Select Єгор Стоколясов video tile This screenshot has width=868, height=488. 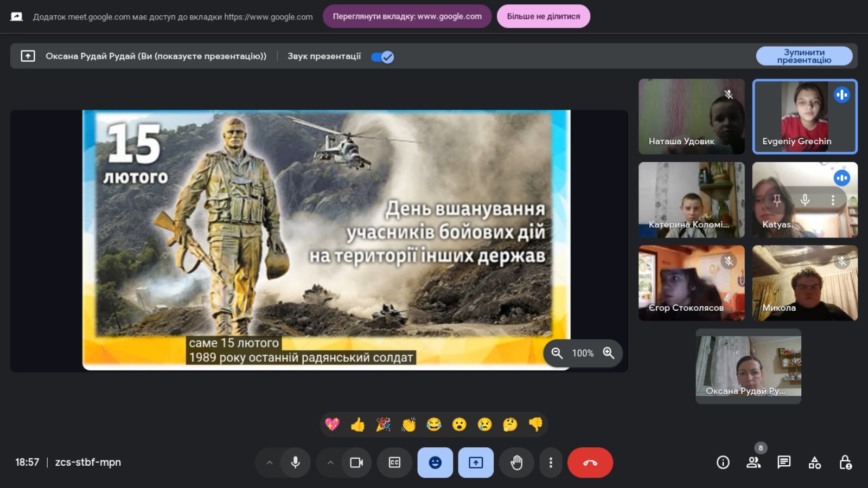(x=692, y=283)
